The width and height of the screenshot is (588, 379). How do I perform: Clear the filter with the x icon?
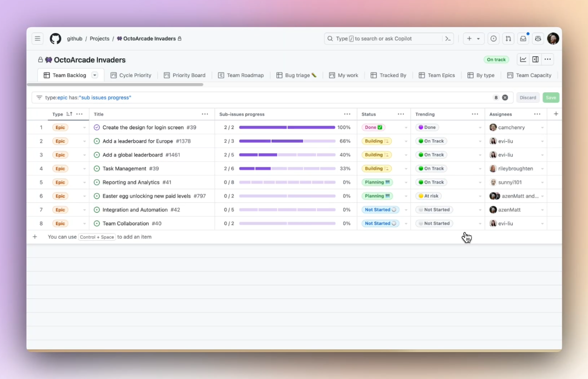(x=505, y=97)
